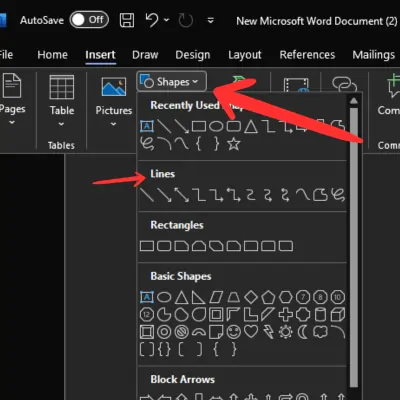Select the cube shape
400x400 pixels.
(x=337, y=314)
